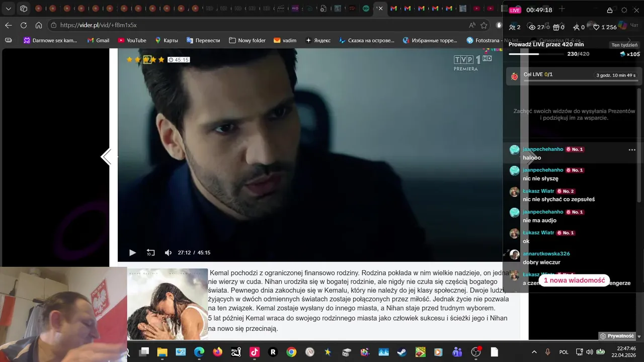The height and width of the screenshot is (362, 644).
Task: Open the Nowy folder bookmarks folder
Action: [247, 40]
